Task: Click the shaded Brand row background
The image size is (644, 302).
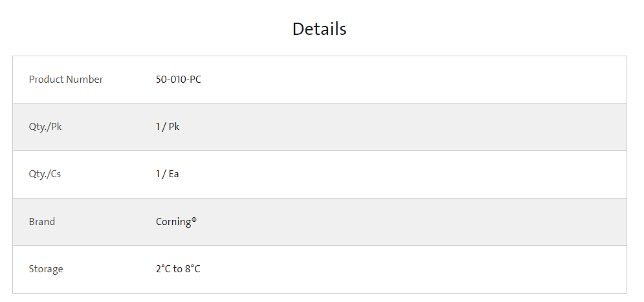Action: [x=411, y=222]
